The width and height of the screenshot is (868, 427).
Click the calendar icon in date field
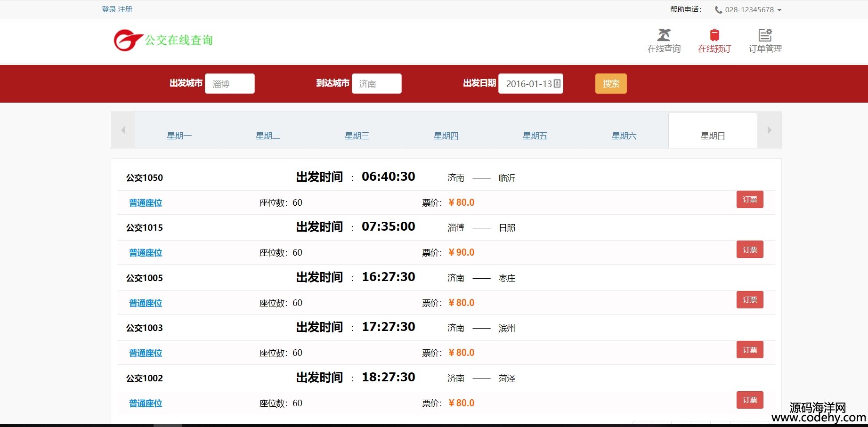pos(557,83)
